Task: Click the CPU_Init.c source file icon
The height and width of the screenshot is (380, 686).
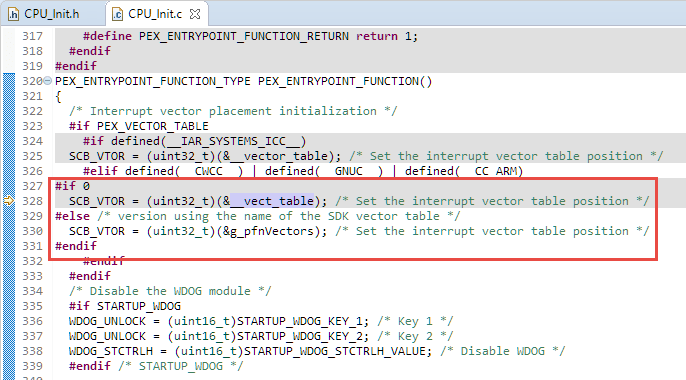Action: 117,14
